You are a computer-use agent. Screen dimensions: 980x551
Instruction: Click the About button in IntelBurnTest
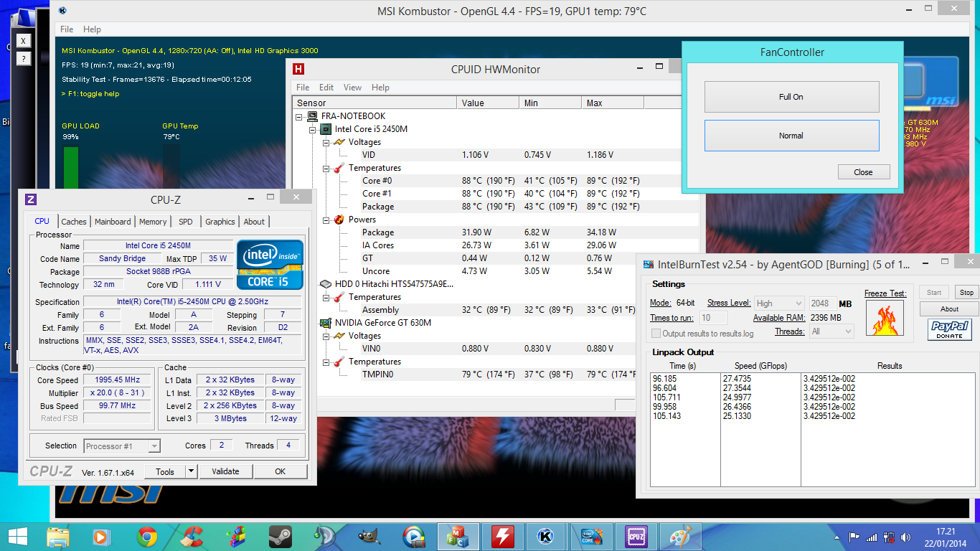coord(949,309)
